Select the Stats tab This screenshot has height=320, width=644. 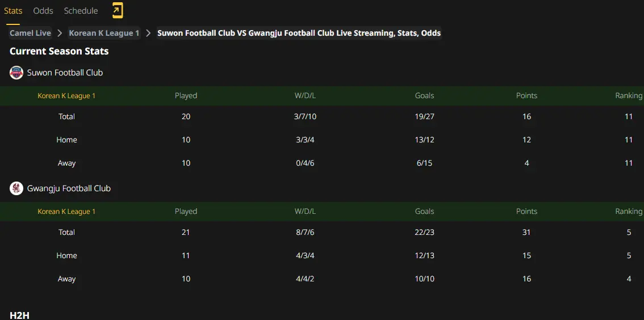(13, 11)
